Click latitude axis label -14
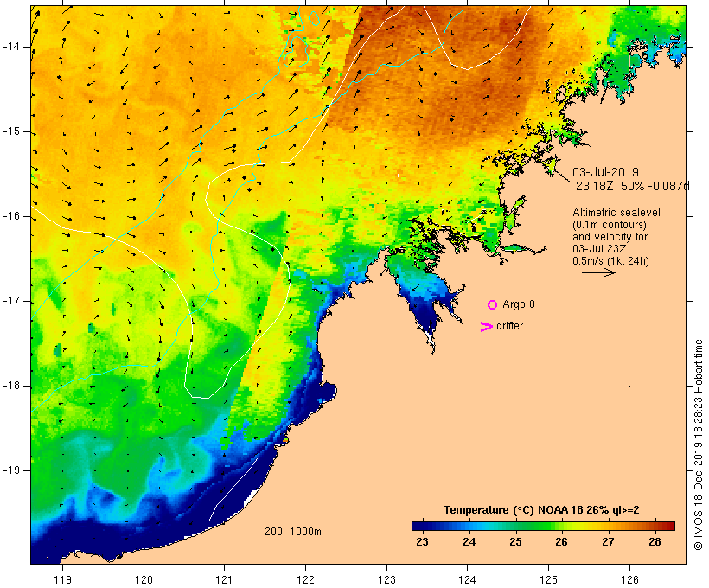Viewport: 709px width, 588px height. [11, 47]
